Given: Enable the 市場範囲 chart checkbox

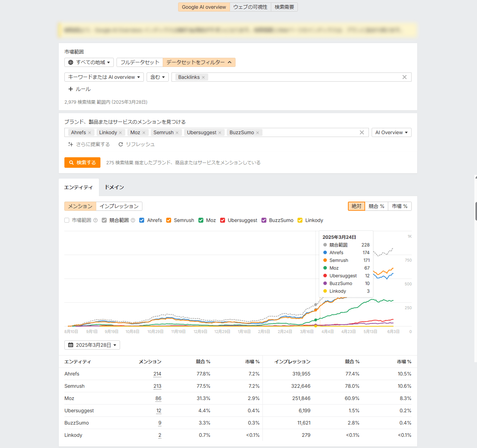Looking at the screenshot, I should click(67, 220).
